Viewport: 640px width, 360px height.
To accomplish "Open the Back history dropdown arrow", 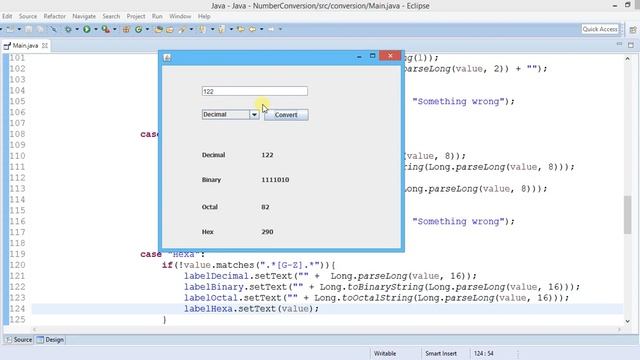I will click(x=262, y=29).
